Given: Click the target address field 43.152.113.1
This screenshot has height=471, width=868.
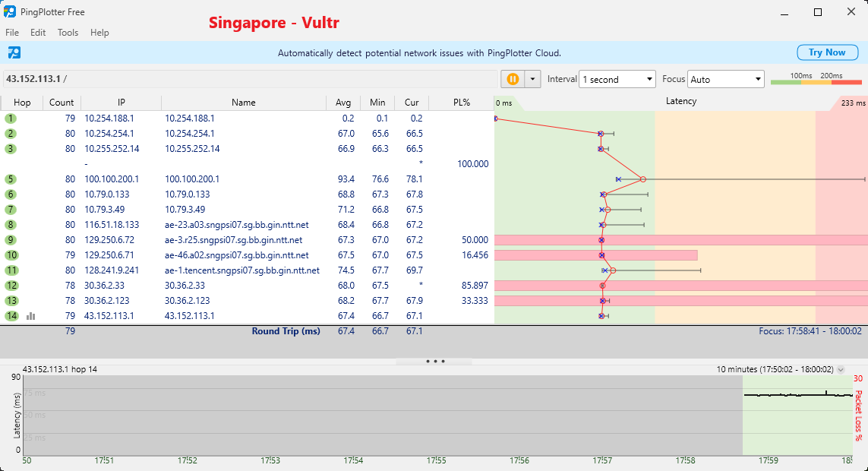Looking at the screenshot, I should 250,79.
